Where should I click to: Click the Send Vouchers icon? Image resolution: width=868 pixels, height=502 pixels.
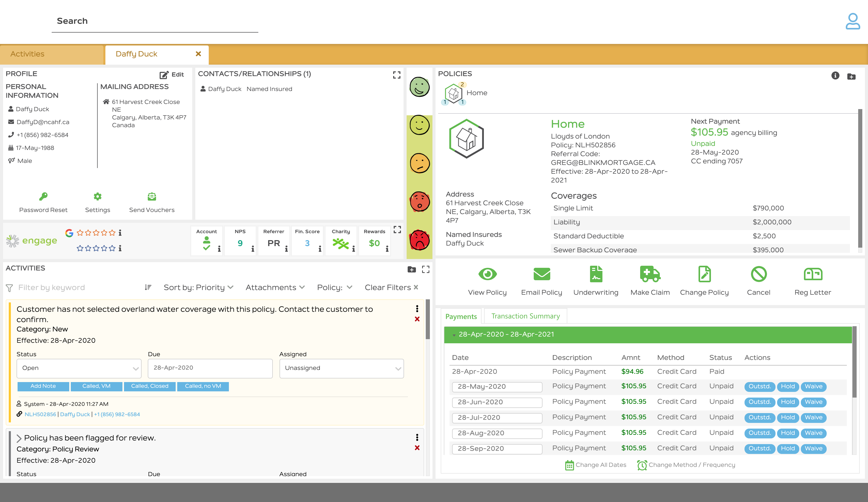point(152,196)
